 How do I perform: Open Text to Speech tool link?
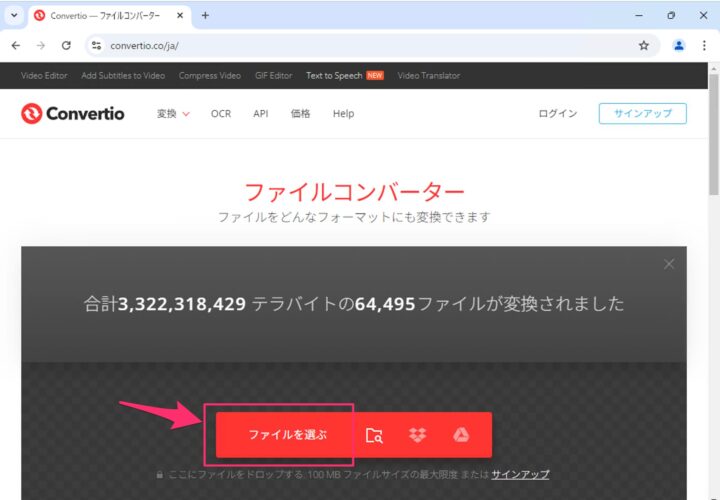[x=334, y=75]
